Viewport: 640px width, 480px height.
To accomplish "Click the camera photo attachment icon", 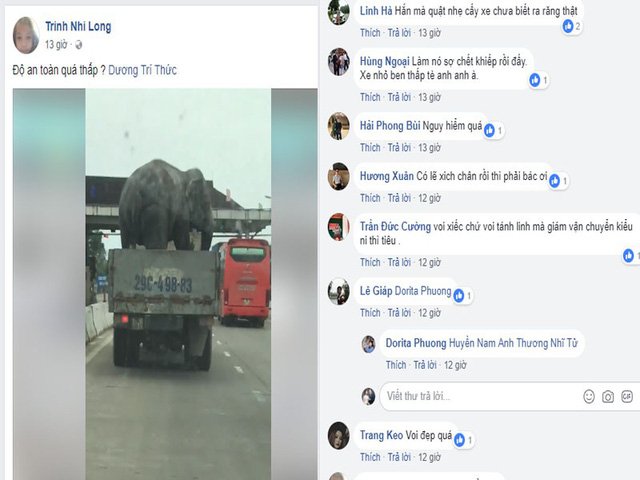I will (x=607, y=396).
